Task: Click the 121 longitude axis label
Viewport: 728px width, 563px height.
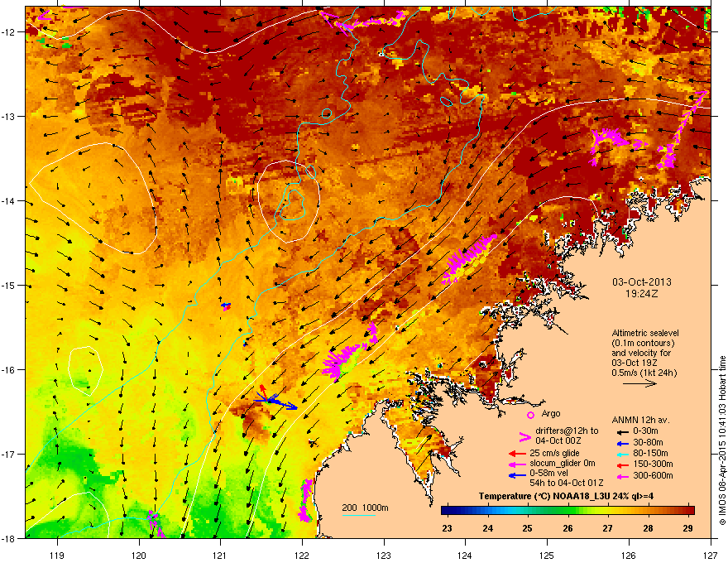Action: tap(220, 555)
